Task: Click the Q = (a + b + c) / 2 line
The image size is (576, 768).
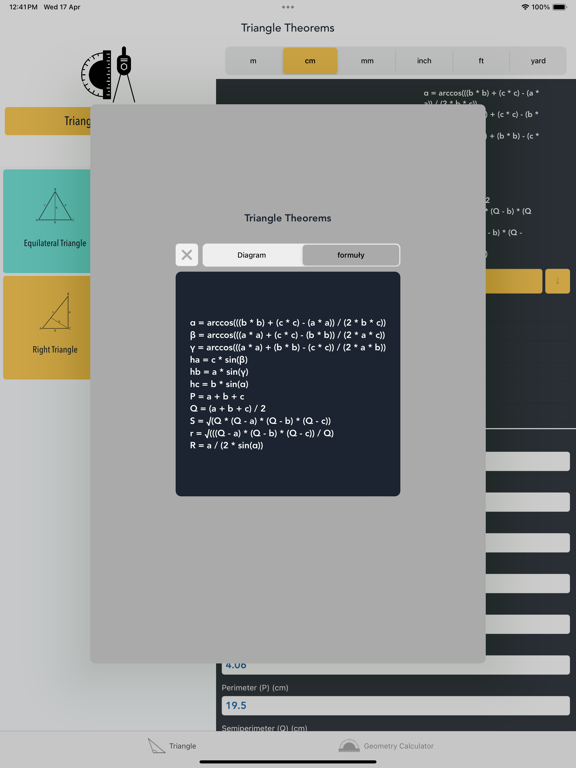Action: (228, 408)
